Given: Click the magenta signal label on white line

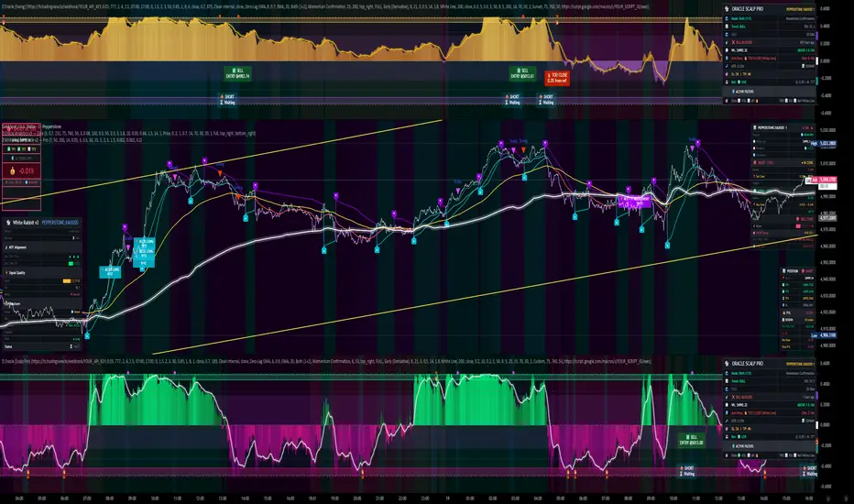Looking at the screenshot, I should coord(634,202).
